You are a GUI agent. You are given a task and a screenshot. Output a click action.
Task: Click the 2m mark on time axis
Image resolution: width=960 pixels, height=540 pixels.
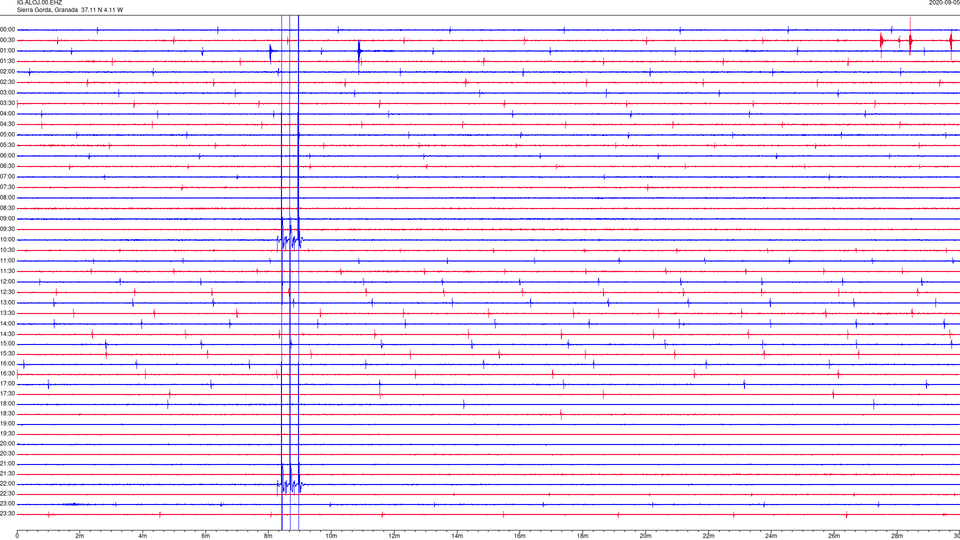pos(80,536)
